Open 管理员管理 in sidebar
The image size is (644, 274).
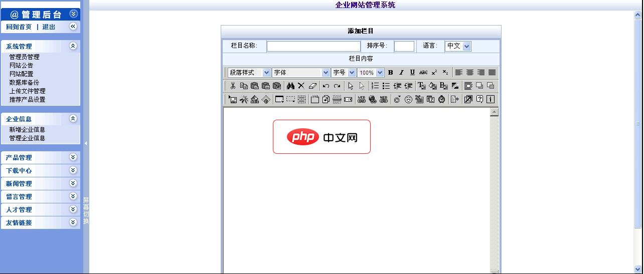[24, 57]
